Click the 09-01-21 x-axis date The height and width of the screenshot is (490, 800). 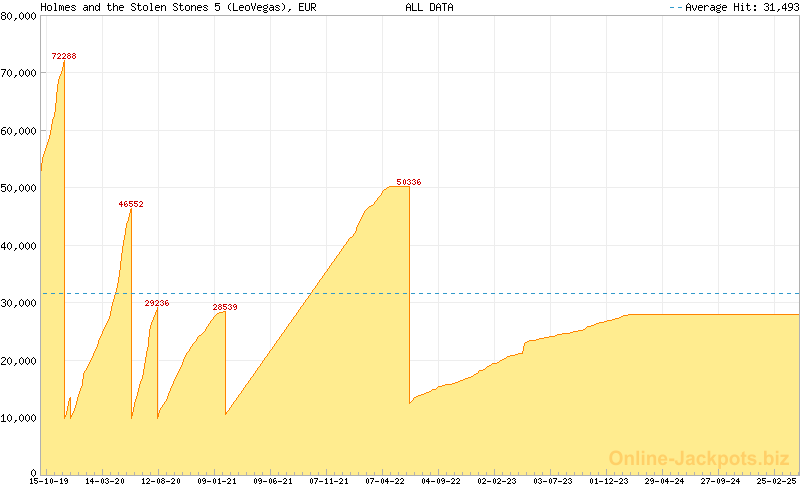pyautogui.click(x=217, y=481)
